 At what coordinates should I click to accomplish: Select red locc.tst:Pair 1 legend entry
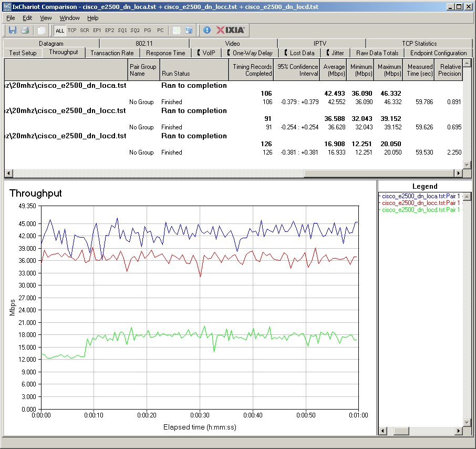(420, 203)
